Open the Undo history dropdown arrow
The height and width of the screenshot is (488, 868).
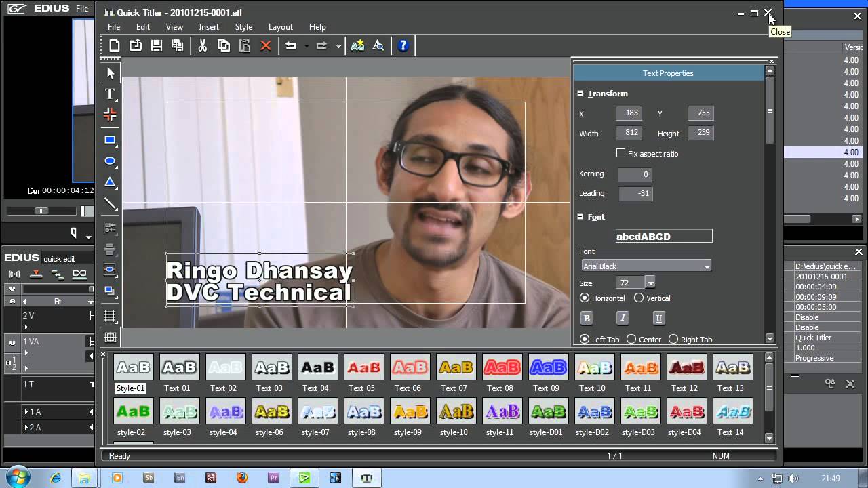point(307,46)
